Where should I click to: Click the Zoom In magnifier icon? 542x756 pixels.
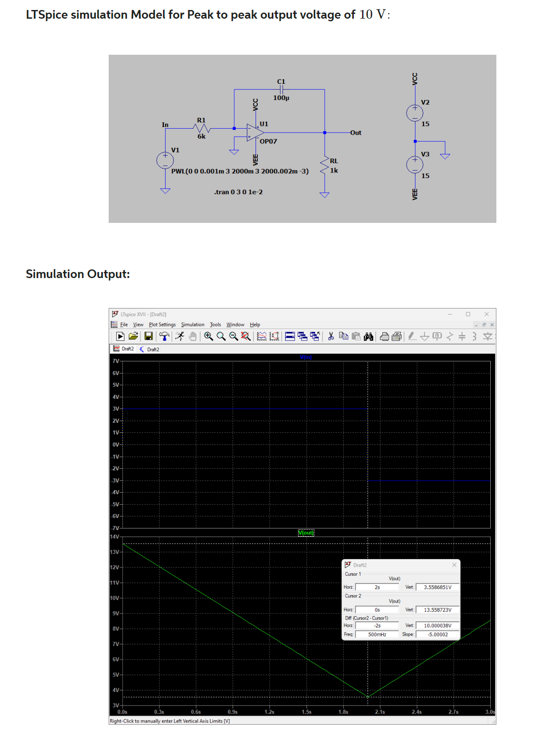click(209, 336)
